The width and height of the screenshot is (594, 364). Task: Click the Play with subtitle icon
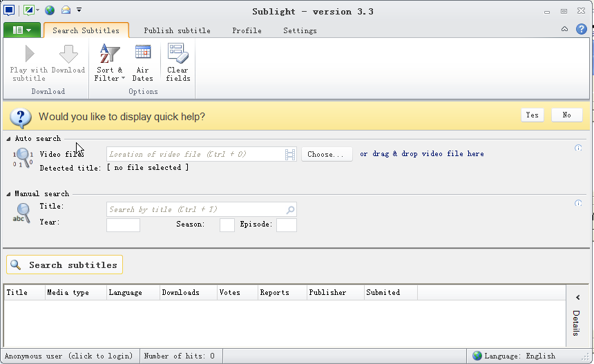coord(30,53)
